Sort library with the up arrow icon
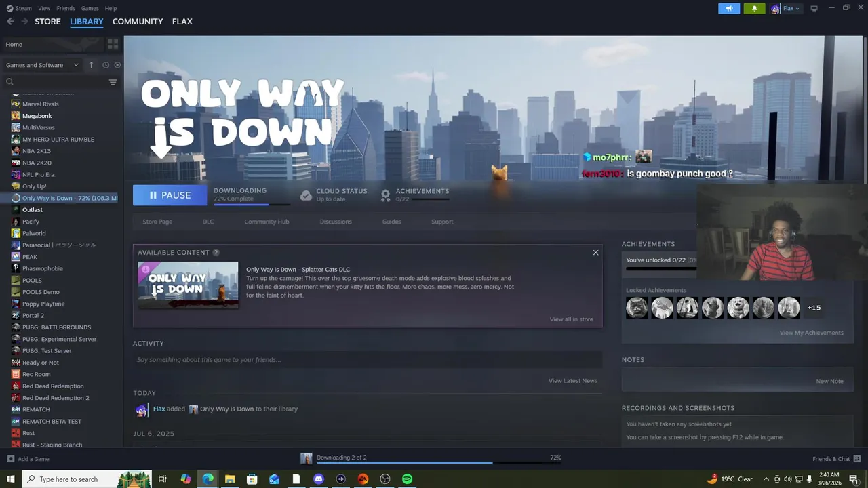This screenshot has width=868, height=488. tap(92, 65)
